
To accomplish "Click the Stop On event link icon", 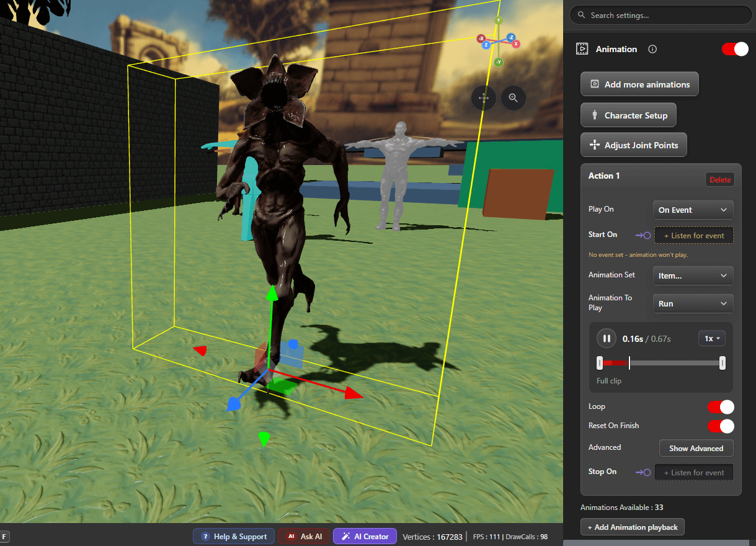I will (x=643, y=472).
